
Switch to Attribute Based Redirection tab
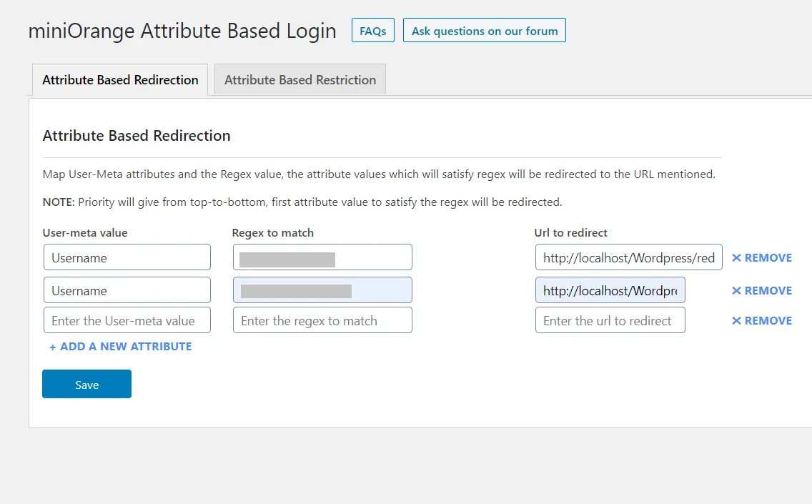120,80
